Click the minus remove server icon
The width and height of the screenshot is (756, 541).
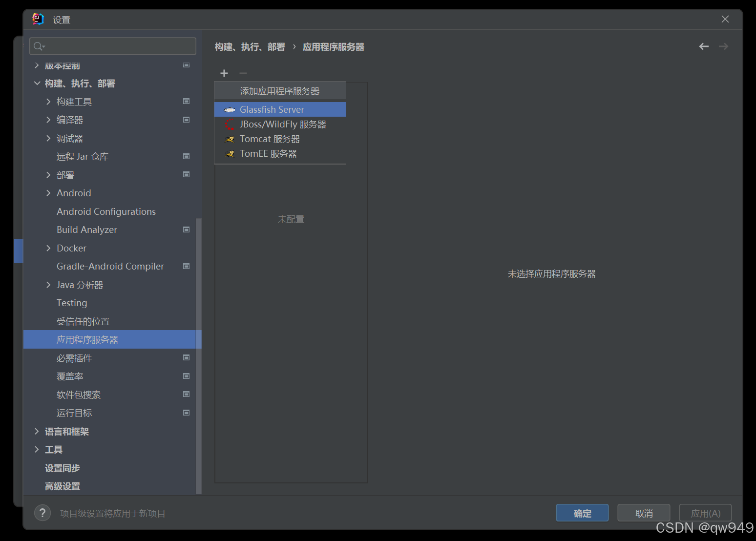click(x=243, y=73)
